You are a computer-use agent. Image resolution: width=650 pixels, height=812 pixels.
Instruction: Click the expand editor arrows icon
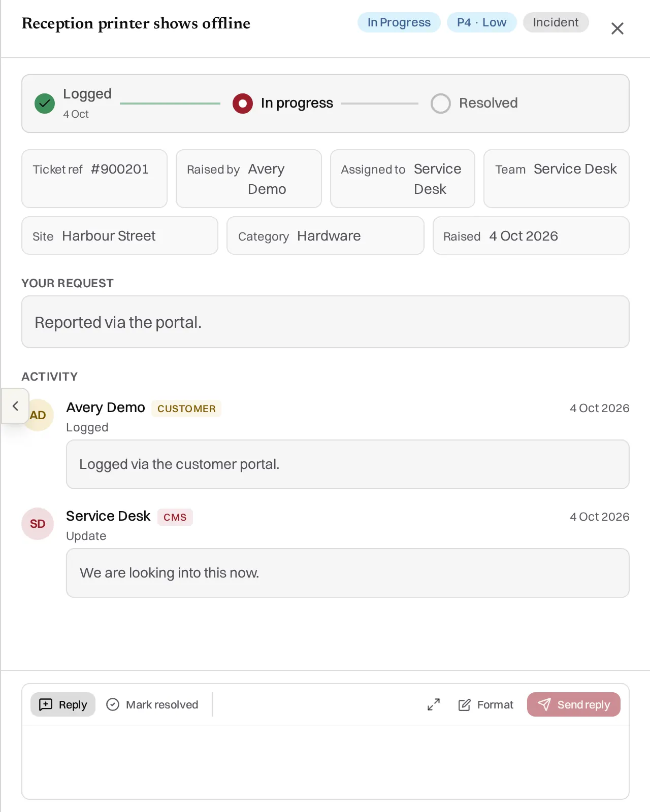434,704
